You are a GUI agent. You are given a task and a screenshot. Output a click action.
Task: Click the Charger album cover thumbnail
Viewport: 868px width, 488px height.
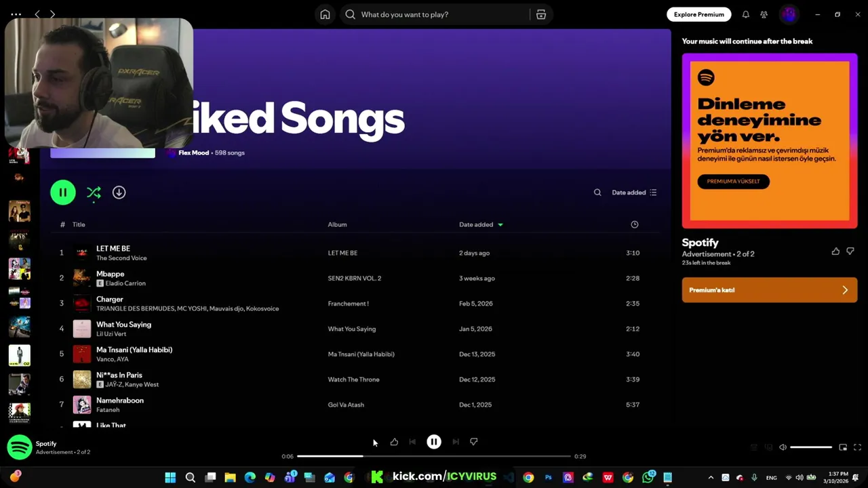(82, 304)
